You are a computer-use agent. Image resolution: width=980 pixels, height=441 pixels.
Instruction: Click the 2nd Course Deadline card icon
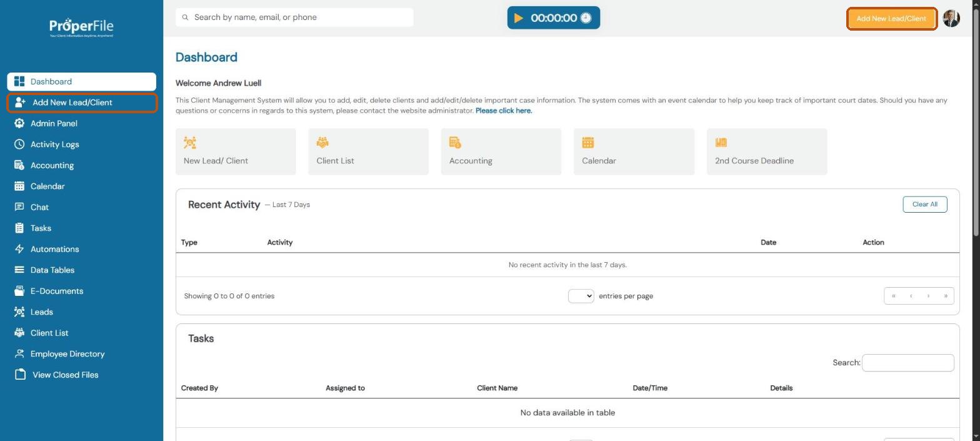[x=721, y=143]
